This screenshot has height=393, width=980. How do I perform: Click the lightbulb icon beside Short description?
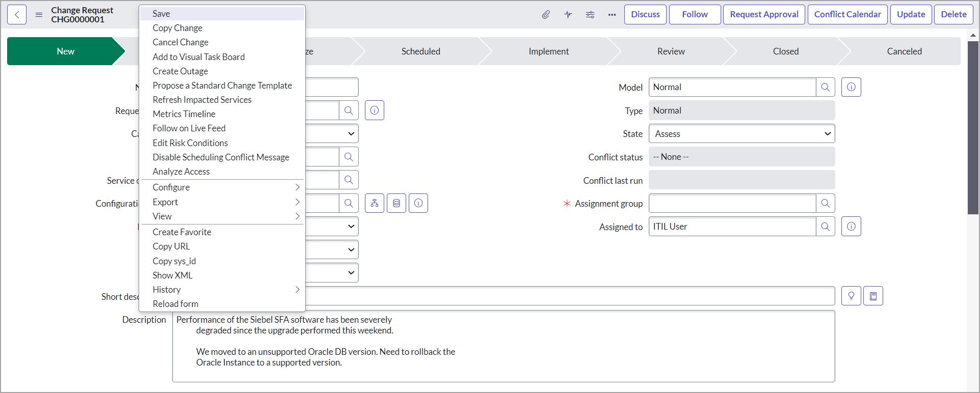(851, 296)
